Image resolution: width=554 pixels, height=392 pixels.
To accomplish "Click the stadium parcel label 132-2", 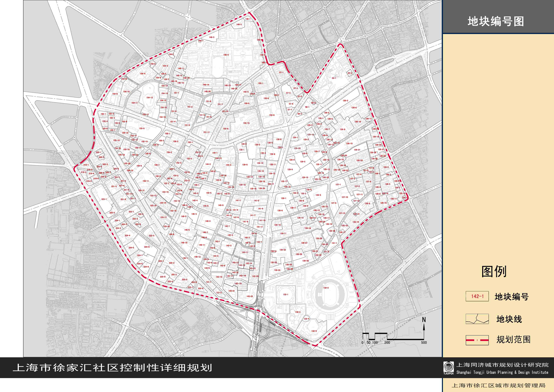I will pos(326,288).
